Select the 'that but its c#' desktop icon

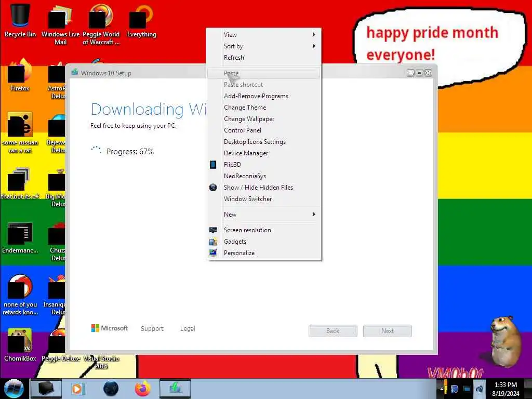point(20,183)
